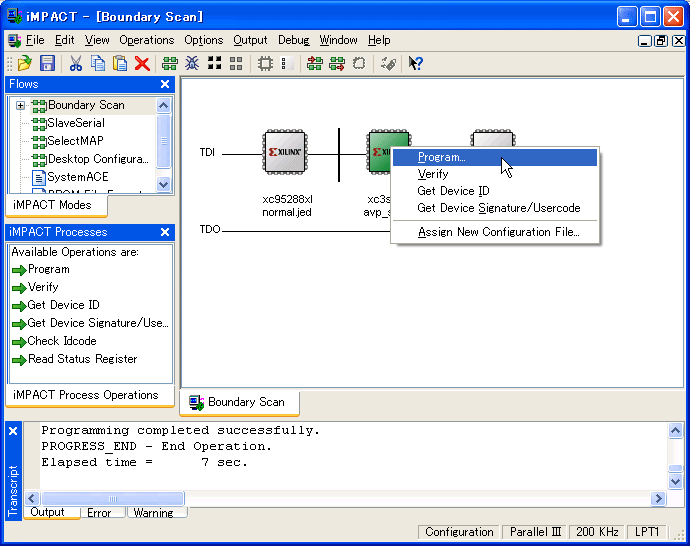Run Get Device ID in processes panel
The height and width of the screenshot is (546, 690).
[x=63, y=305]
